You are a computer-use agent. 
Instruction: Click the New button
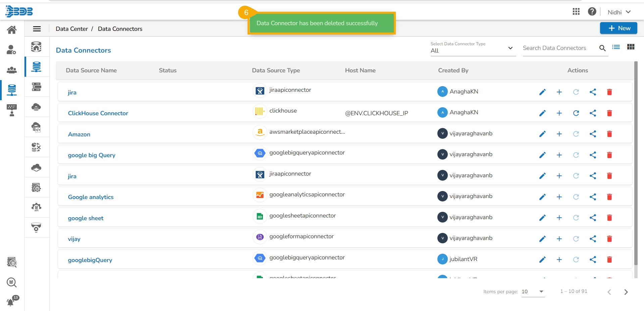pos(619,28)
